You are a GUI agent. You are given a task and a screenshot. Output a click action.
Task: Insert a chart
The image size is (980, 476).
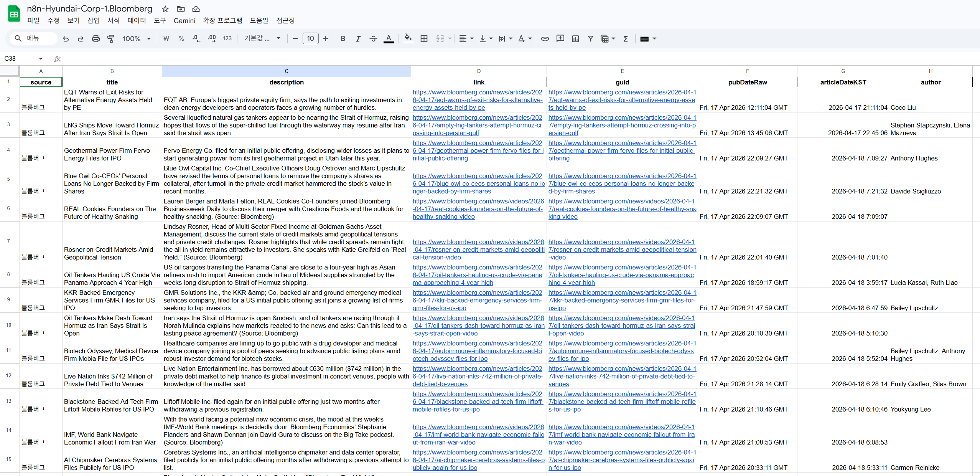pos(575,38)
